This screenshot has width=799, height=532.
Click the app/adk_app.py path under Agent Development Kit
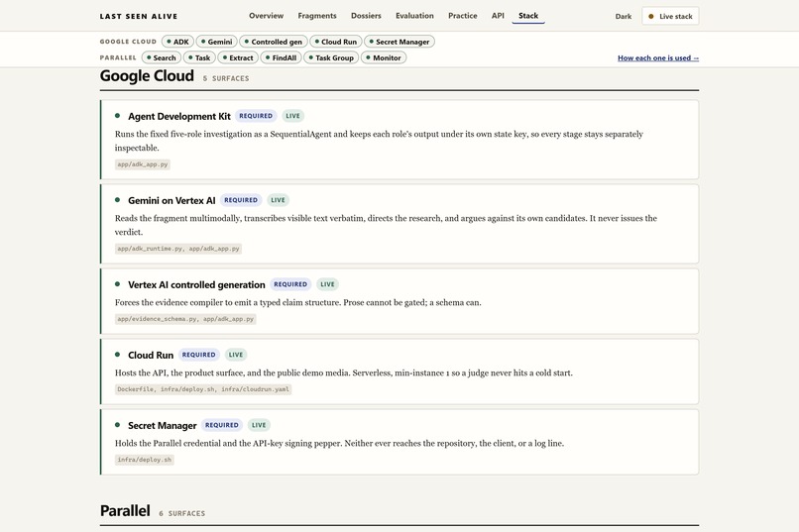[143, 164]
